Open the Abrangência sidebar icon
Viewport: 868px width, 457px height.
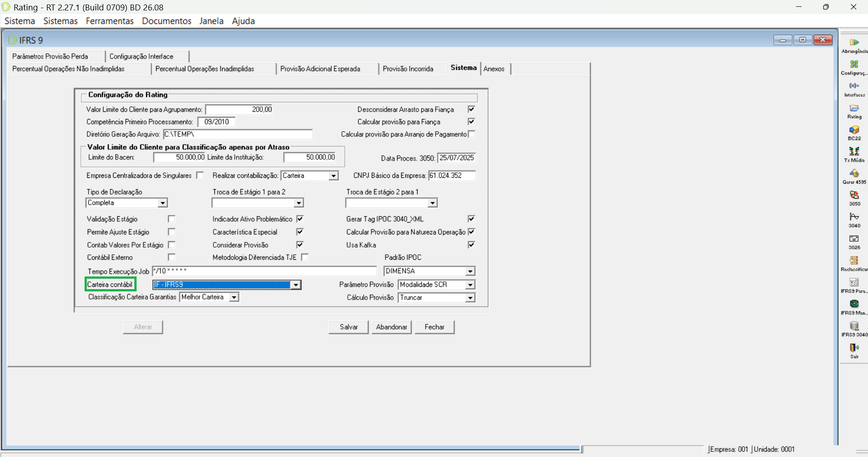[854, 43]
